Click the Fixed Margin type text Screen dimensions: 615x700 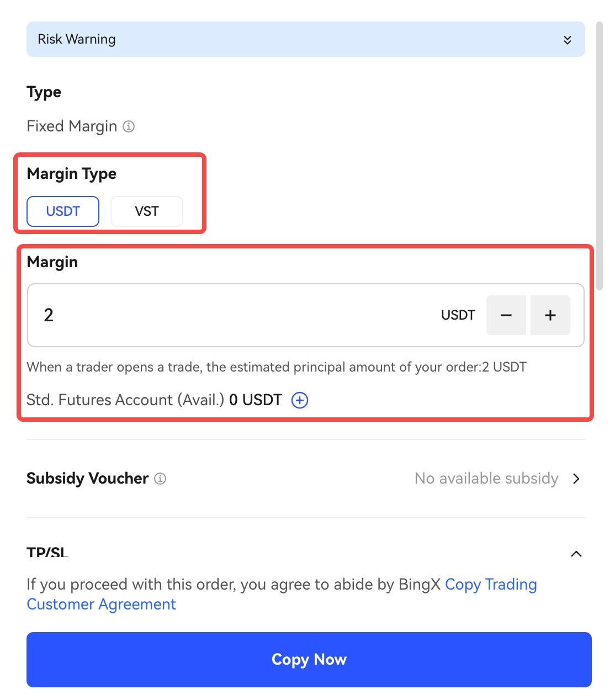click(72, 126)
